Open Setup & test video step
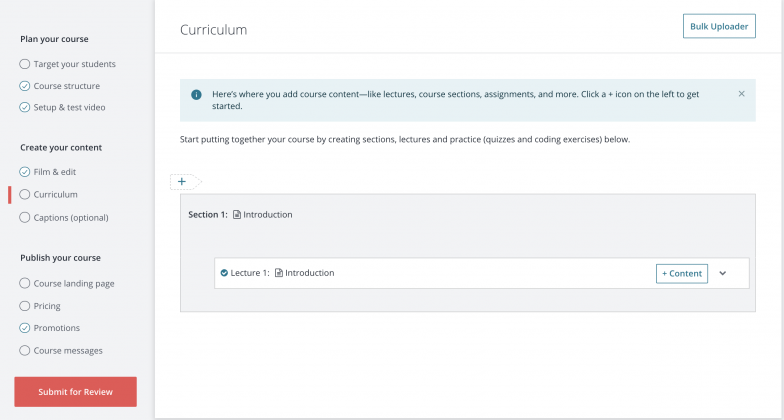Screen dimensions: 784x420 [x=70, y=108]
